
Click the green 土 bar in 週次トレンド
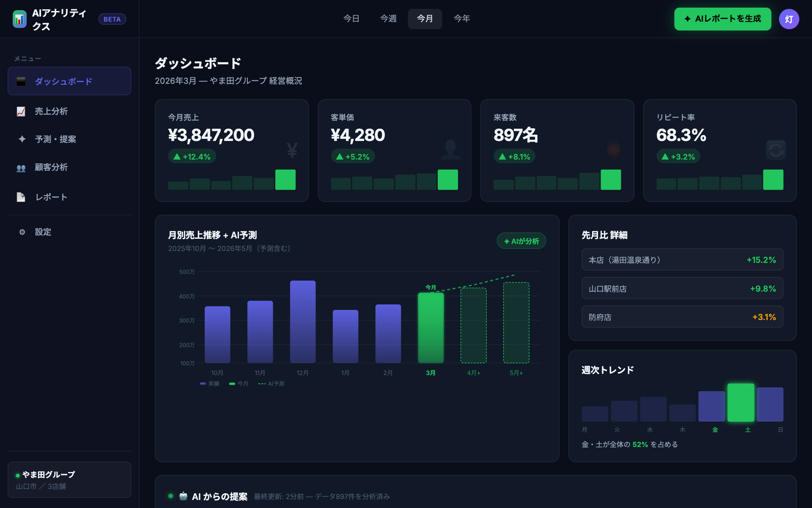coord(741,402)
